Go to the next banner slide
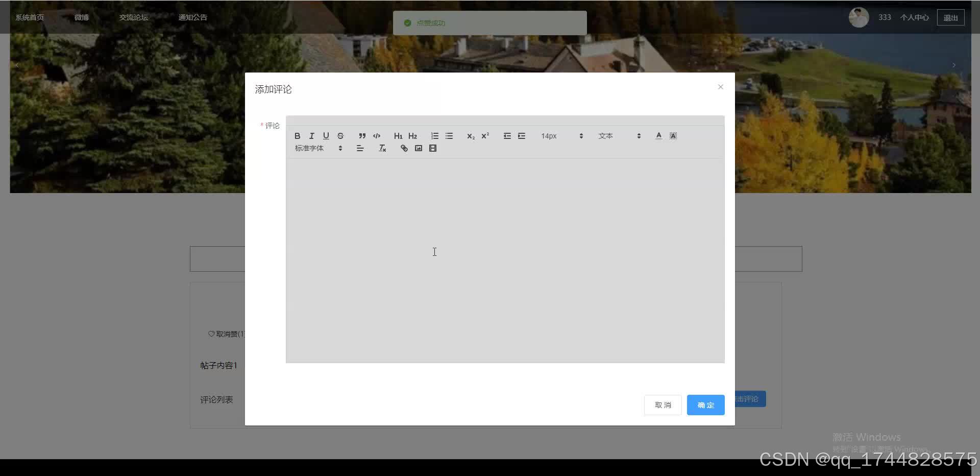The image size is (980, 476). pos(953,65)
